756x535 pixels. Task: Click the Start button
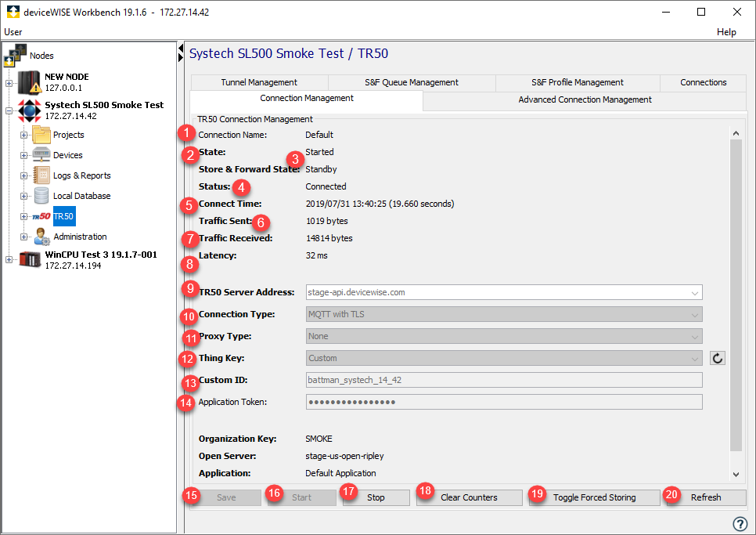point(302,497)
